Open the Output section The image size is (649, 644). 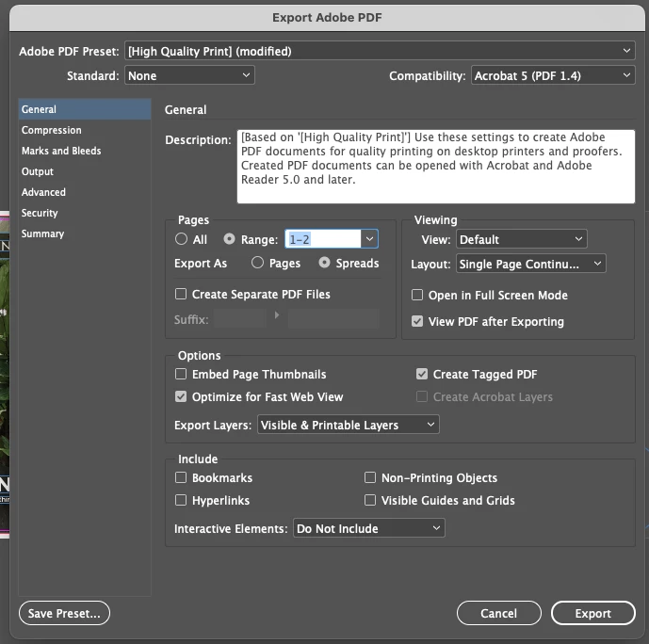coord(85,171)
